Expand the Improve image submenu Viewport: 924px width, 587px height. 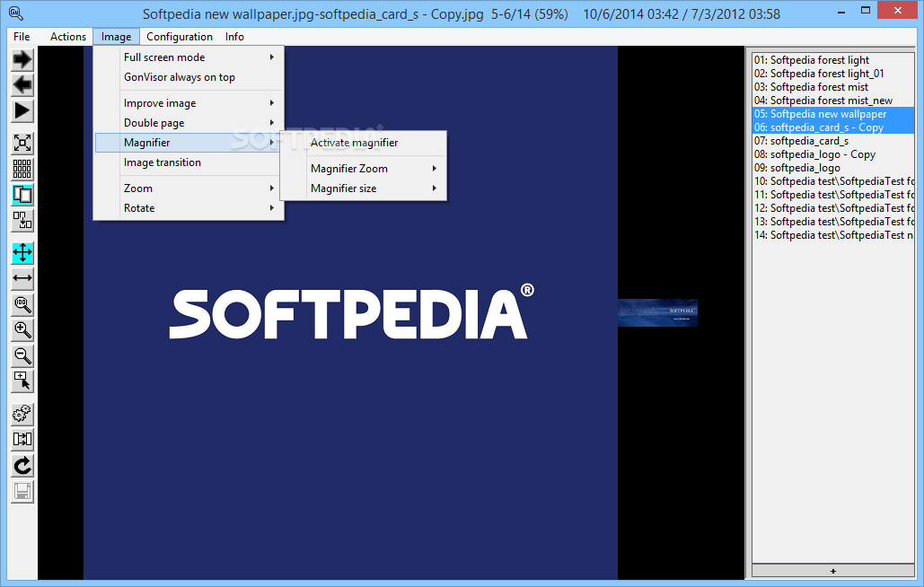click(x=189, y=103)
